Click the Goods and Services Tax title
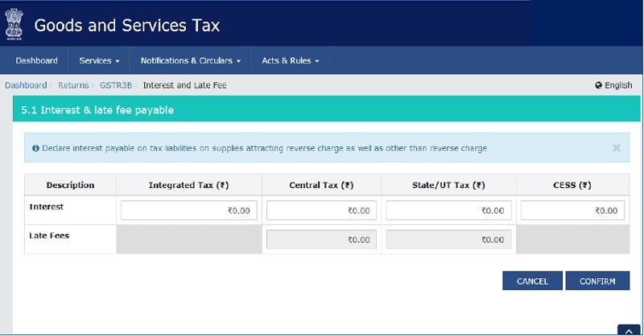The width and height of the screenshot is (644, 336). [127, 25]
